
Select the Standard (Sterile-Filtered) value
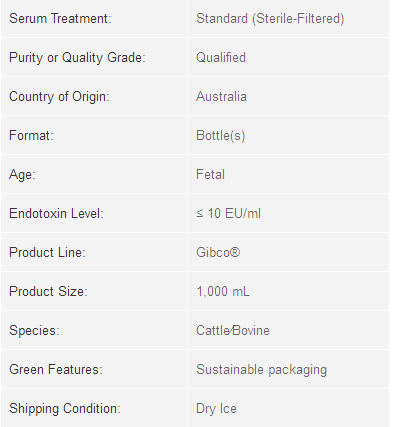[x=270, y=19]
